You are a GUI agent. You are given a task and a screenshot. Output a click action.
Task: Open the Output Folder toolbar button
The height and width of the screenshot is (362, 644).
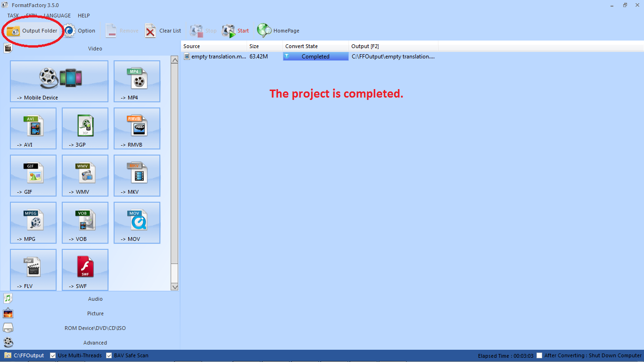tap(32, 31)
